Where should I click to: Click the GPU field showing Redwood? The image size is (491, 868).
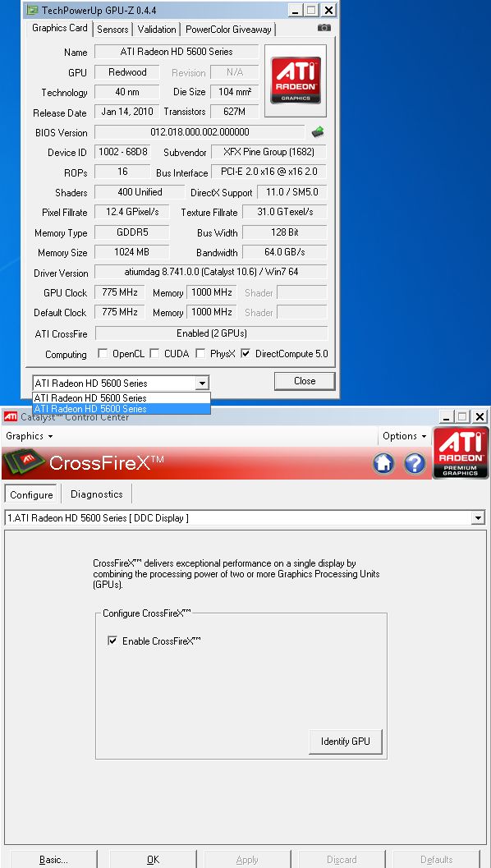[127, 72]
